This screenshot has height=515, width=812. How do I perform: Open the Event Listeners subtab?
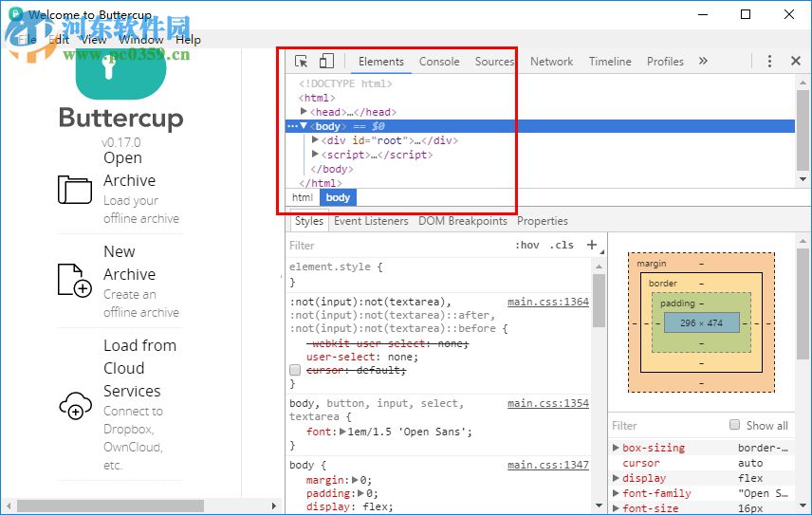(371, 221)
